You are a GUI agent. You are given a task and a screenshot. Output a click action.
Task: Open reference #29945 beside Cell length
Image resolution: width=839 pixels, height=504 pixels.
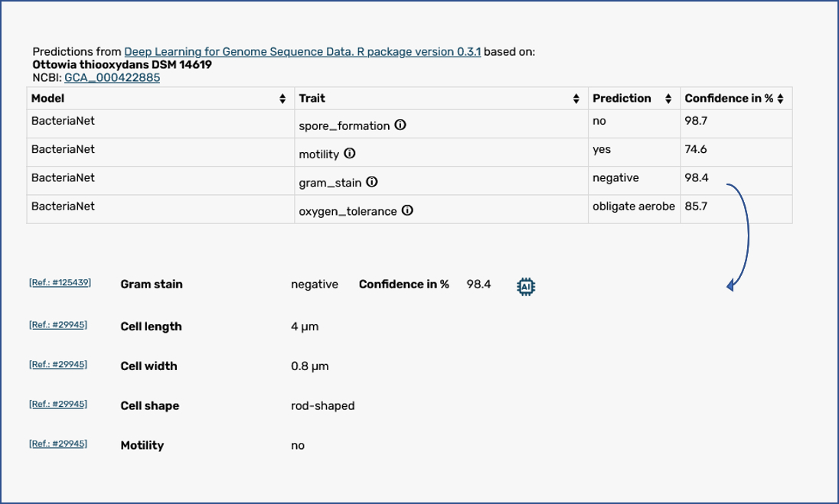pos(58,324)
